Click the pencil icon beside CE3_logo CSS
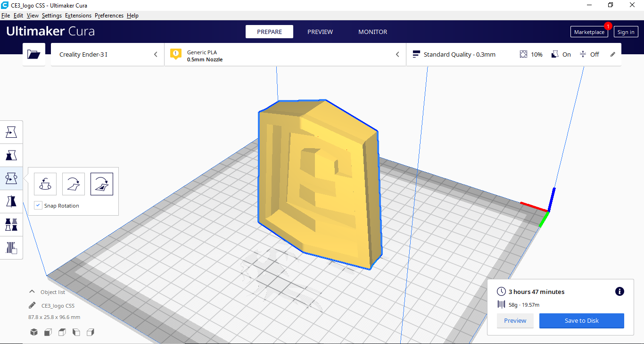The height and width of the screenshot is (344, 644). point(32,305)
